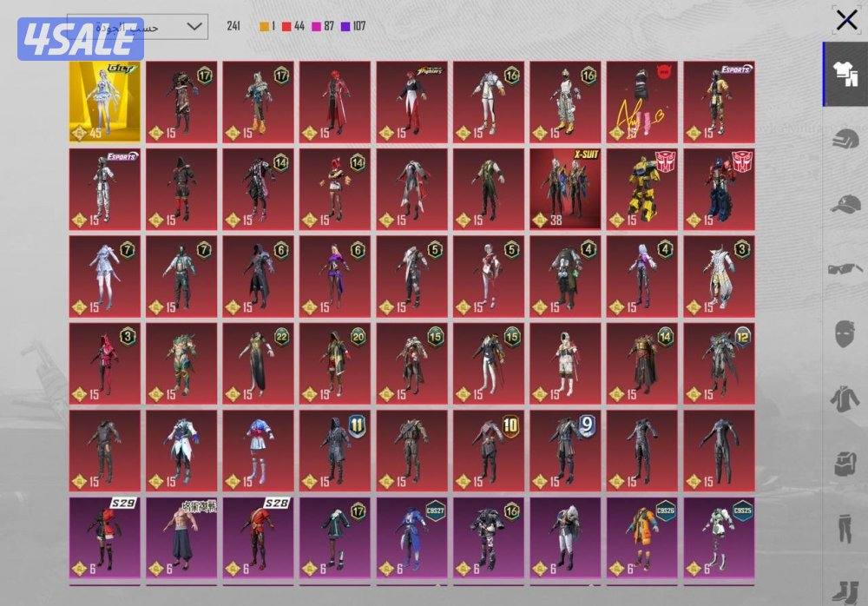Viewport: 868px width, 606px height.
Task: Filter by the orange rarity swatch
Action: (x=264, y=26)
